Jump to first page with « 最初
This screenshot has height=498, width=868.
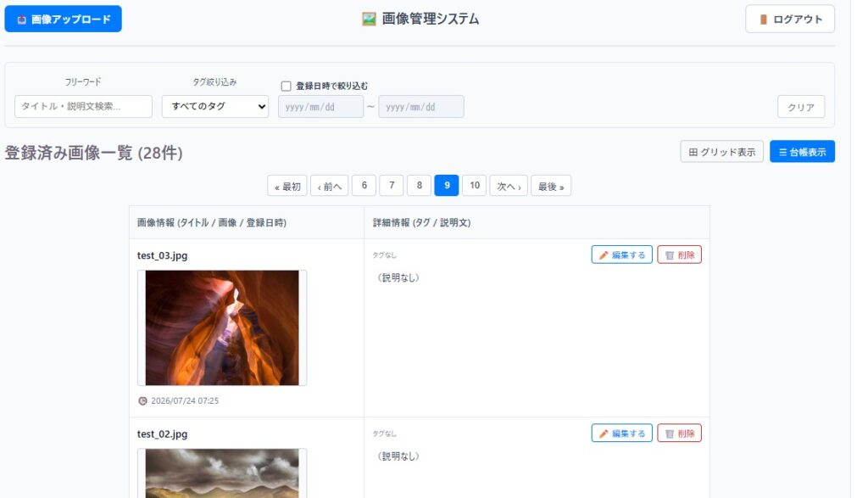287,186
